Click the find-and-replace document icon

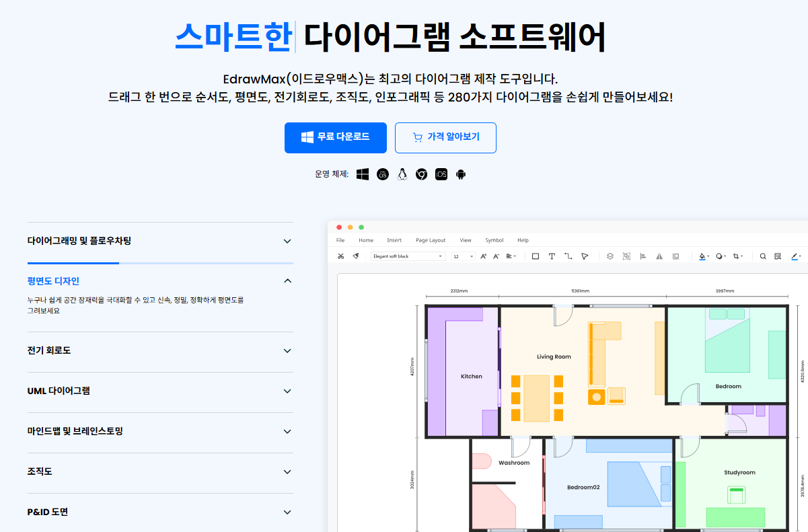[778, 256]
